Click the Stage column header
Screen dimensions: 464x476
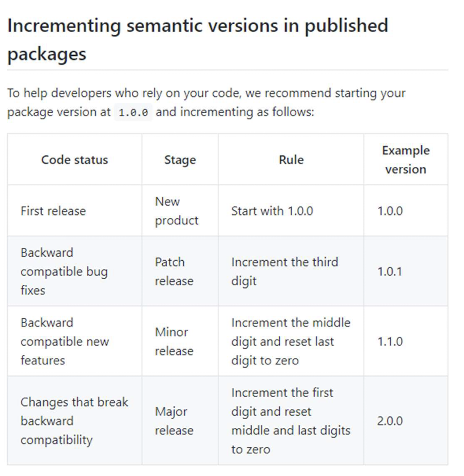180,160
